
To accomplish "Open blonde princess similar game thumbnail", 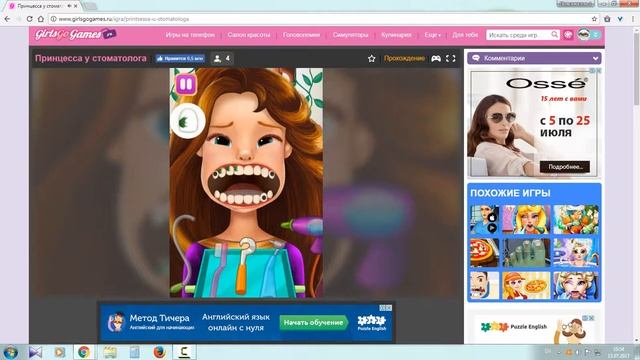I will point(526,220).
